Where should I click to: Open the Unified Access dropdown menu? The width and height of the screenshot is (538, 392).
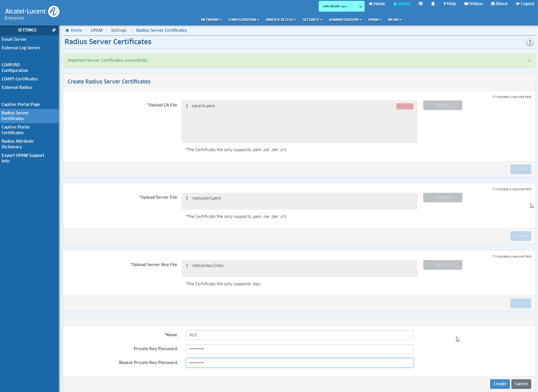pos(281,20)
